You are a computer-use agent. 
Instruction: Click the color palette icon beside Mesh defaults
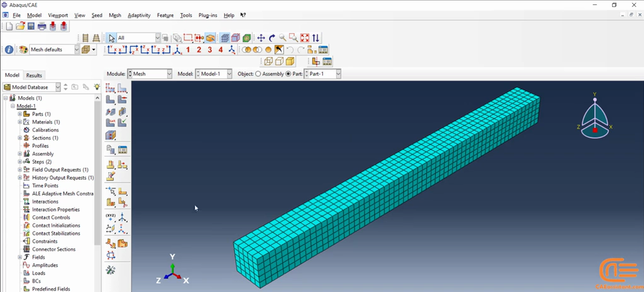pyautogui.click(x=23, y=50)
